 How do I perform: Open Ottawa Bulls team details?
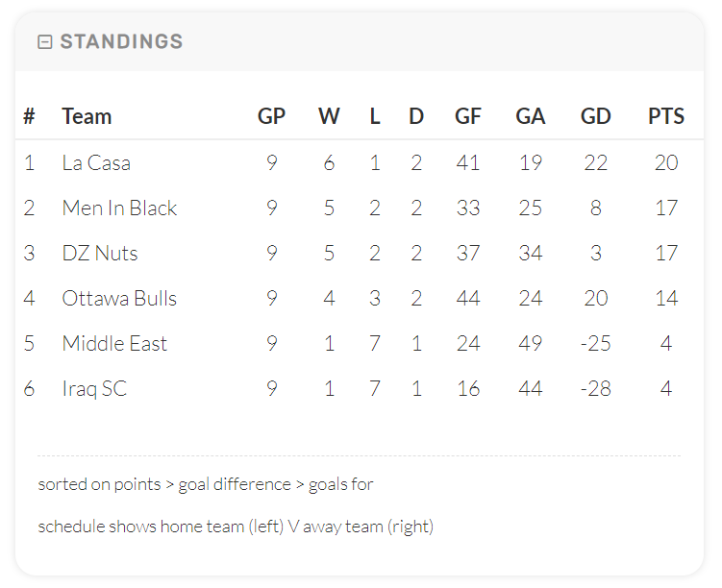point(119,299)
